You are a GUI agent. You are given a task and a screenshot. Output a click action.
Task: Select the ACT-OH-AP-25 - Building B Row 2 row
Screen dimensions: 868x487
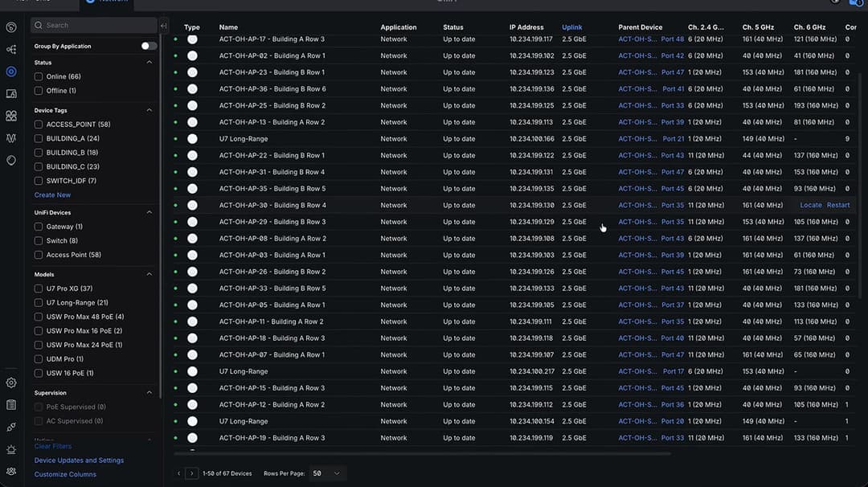515,106
